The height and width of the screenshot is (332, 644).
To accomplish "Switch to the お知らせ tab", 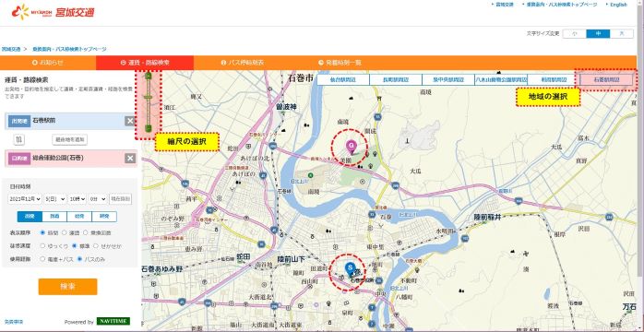I will tap(48, 63).
